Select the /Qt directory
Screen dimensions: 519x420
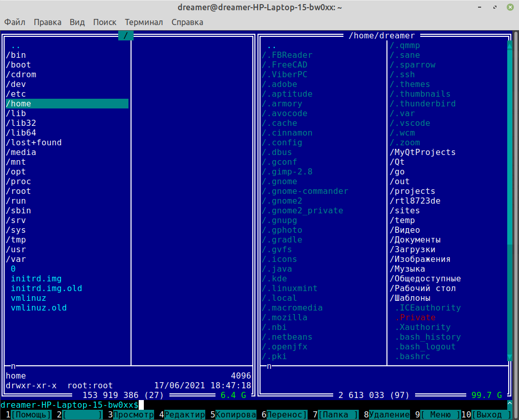(397, 162)
